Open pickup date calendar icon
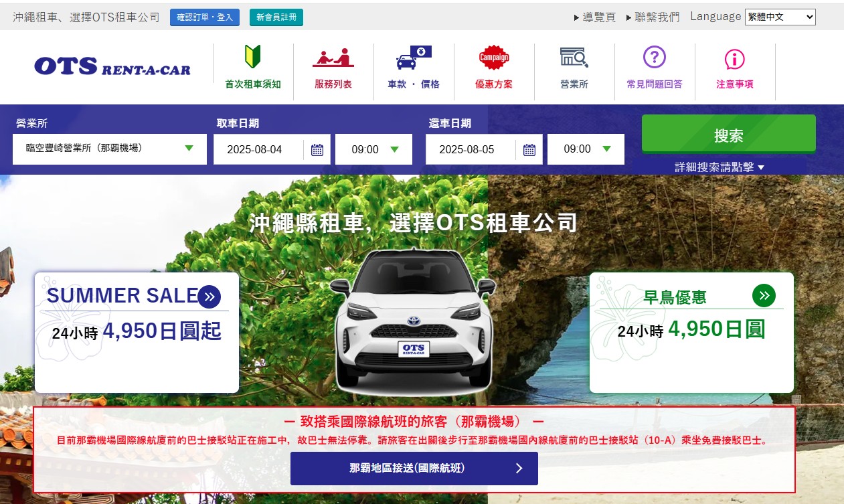The width and height of the screenshot is (844, 504). pyautogui.click(x=317, y=150)
